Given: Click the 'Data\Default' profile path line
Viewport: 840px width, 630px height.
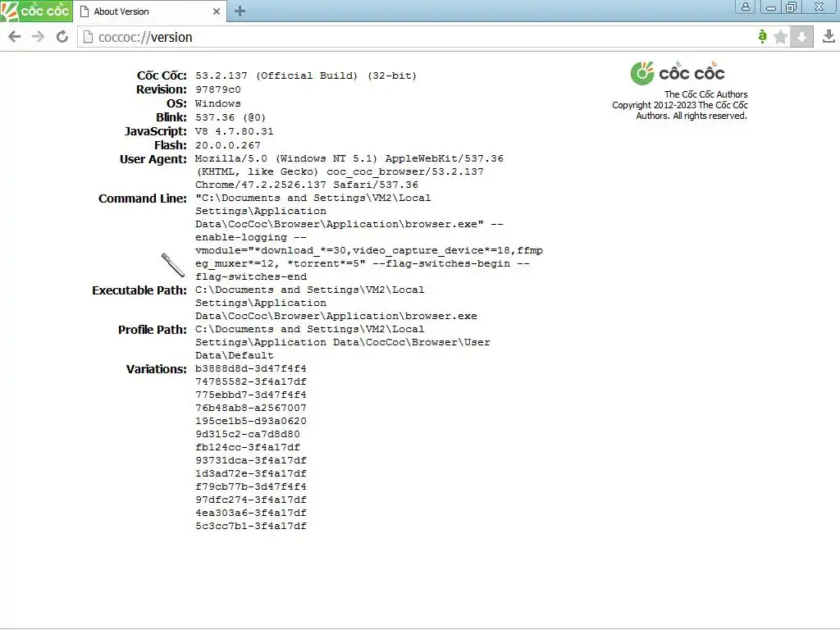Looking at the screenshot, I should 234,356.
